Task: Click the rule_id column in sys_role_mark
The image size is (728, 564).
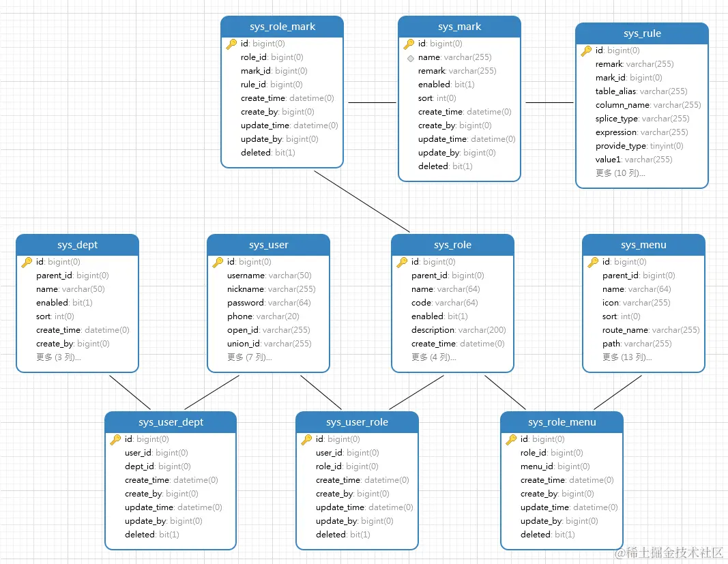Action: pyautogui.click(x=272, y=85)
